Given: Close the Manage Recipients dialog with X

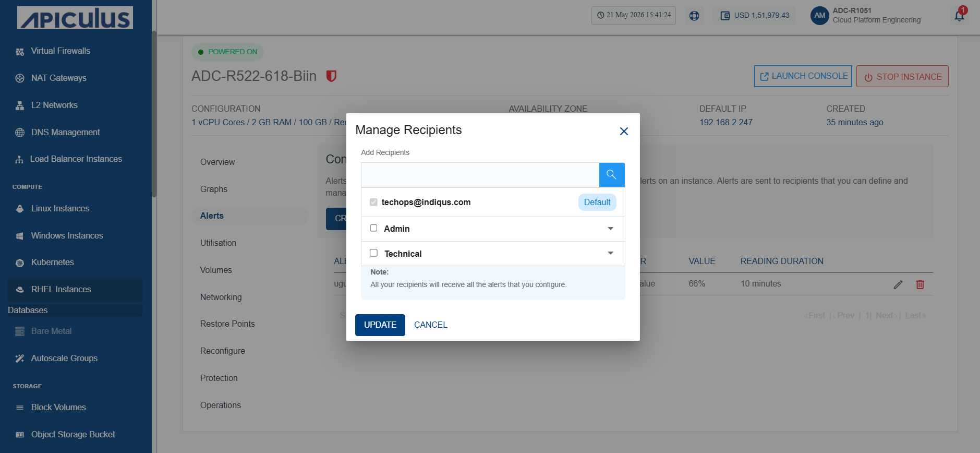Looking at the screenshot, I should (x=624, y=132).
